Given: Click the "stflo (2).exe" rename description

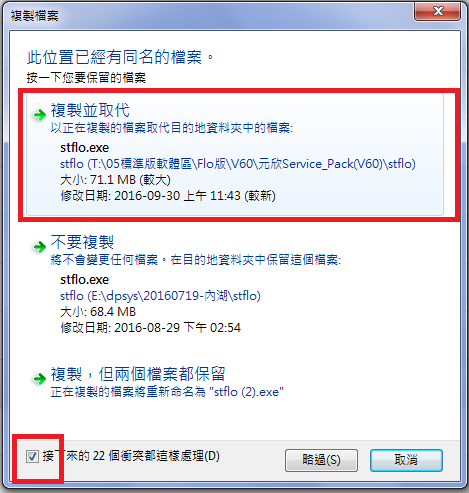Looking at the screenshot, I should pyautogui.click(x=167, y=392).
